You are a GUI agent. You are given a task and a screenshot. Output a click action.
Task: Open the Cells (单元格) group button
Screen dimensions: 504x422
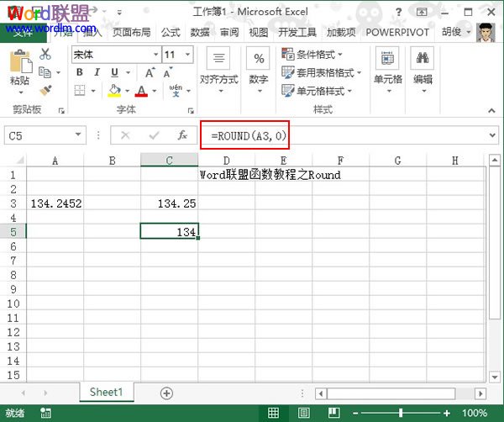(x=387, y=71)
